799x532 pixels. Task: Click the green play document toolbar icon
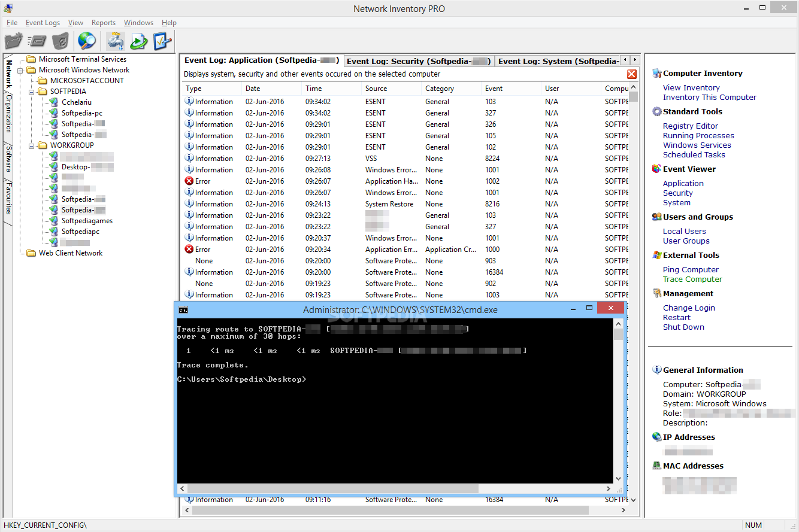139,41
